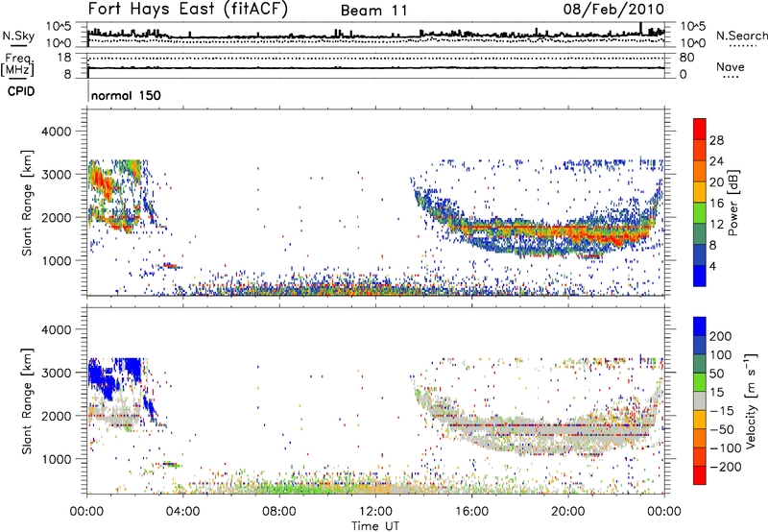Click the '2000' tick on the velocity panel
This screenshot has height=532, width=768.
(x=57, y=416)
